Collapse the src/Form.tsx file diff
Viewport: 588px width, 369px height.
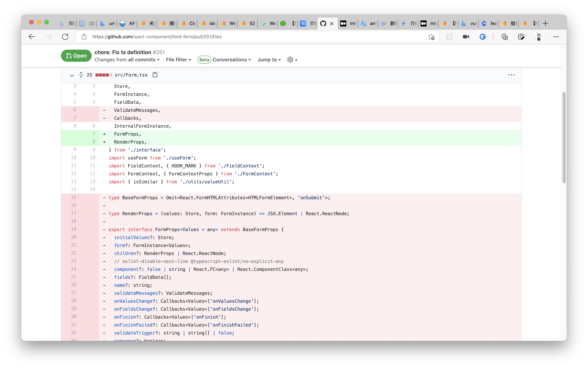coord(72,75)
